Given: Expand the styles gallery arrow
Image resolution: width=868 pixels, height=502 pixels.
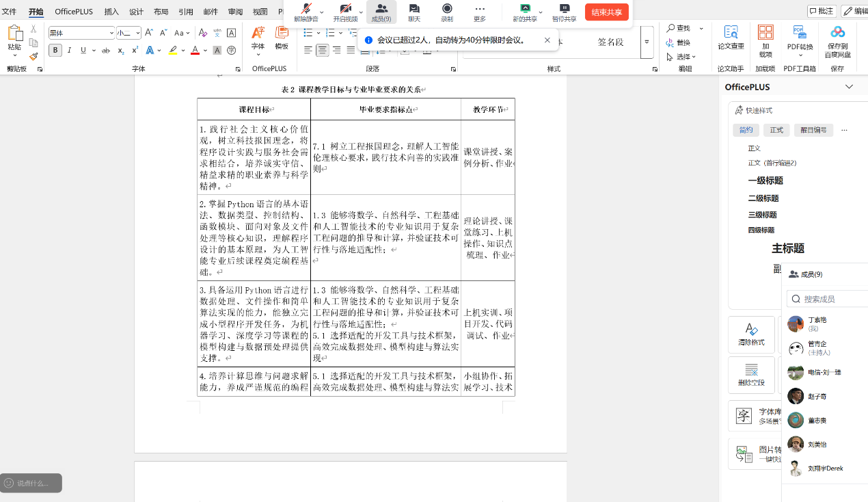Looking at the screenshot, I should (647, 42).
